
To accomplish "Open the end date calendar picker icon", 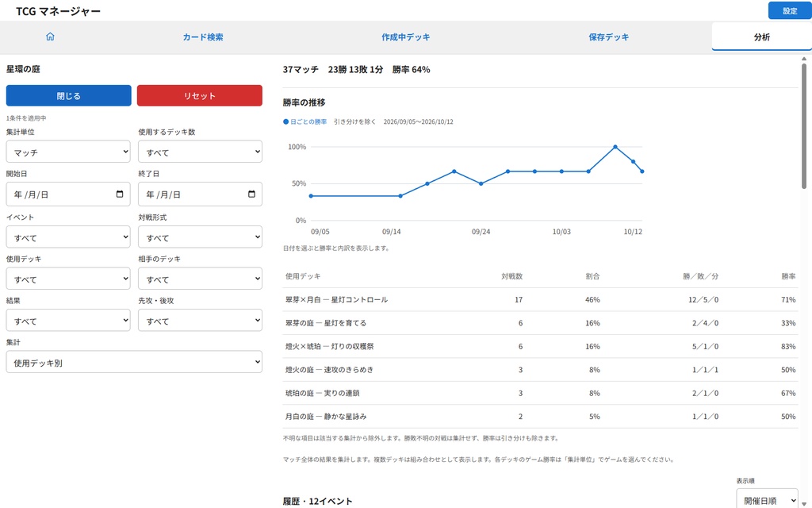I will 251,194.
